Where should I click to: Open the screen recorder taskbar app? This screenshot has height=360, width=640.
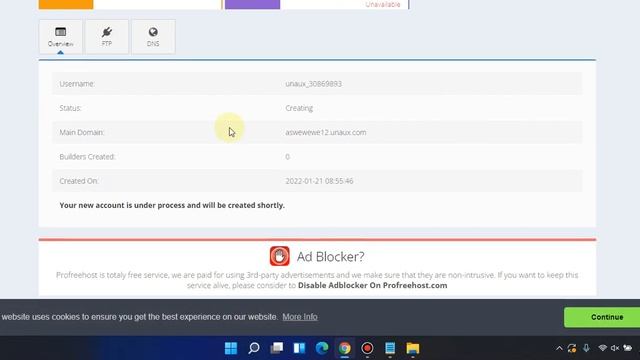click(367, 348)
